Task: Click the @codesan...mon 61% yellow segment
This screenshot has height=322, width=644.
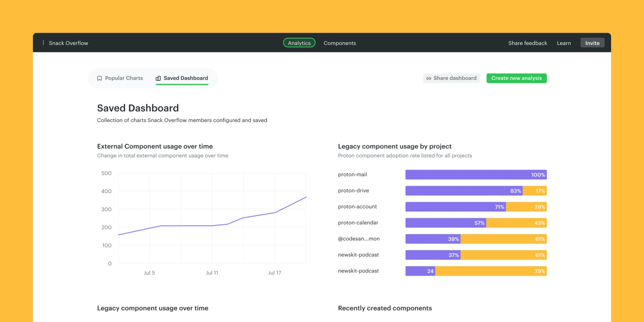Action: coord(504,239)
